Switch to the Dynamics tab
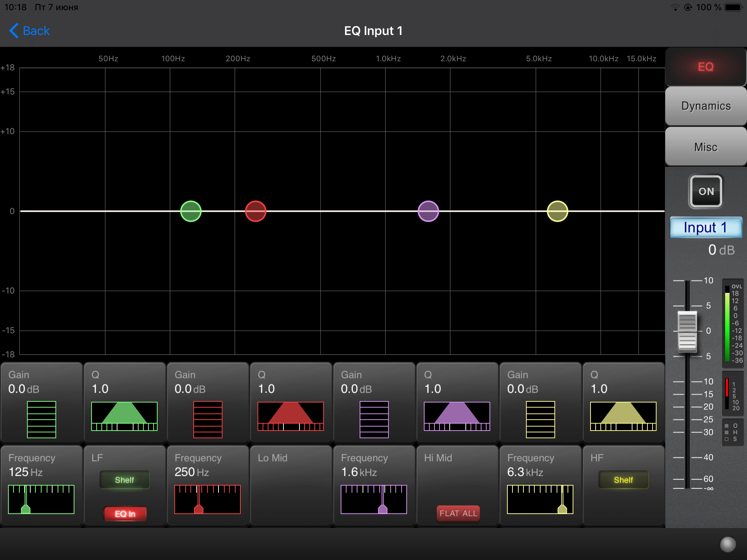 705,106
